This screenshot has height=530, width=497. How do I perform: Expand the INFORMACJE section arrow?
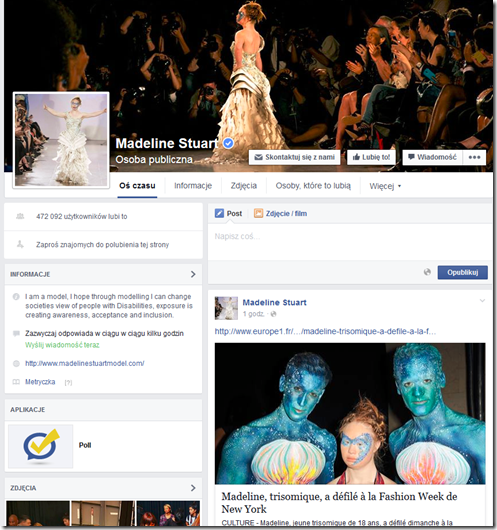click(x=193, y=274)
